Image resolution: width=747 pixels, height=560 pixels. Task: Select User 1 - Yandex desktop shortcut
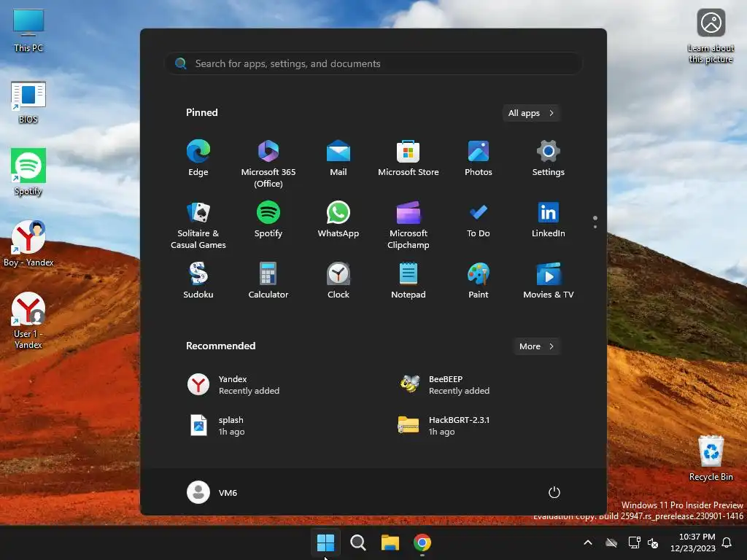28,320
